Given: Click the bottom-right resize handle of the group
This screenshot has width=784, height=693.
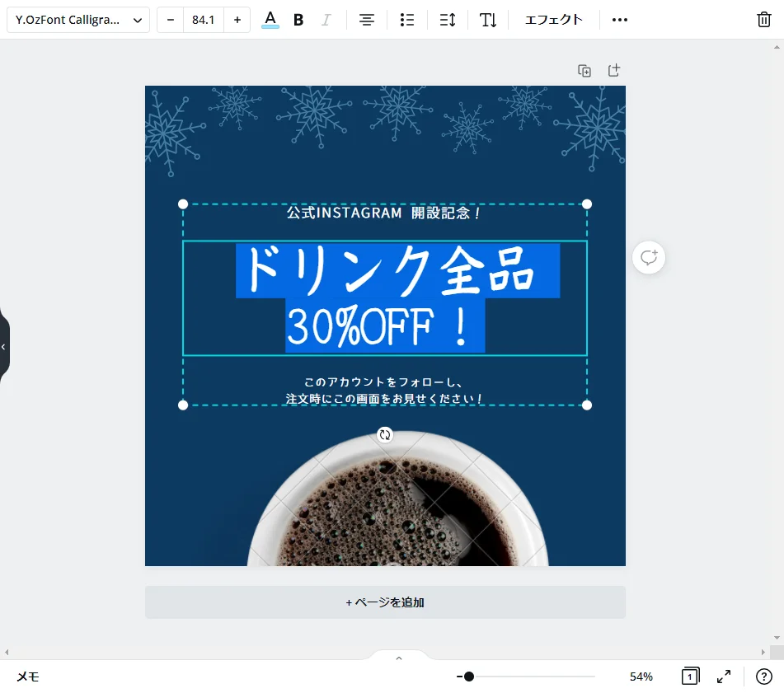Looking at the screenshot, I should click(587, 405).
